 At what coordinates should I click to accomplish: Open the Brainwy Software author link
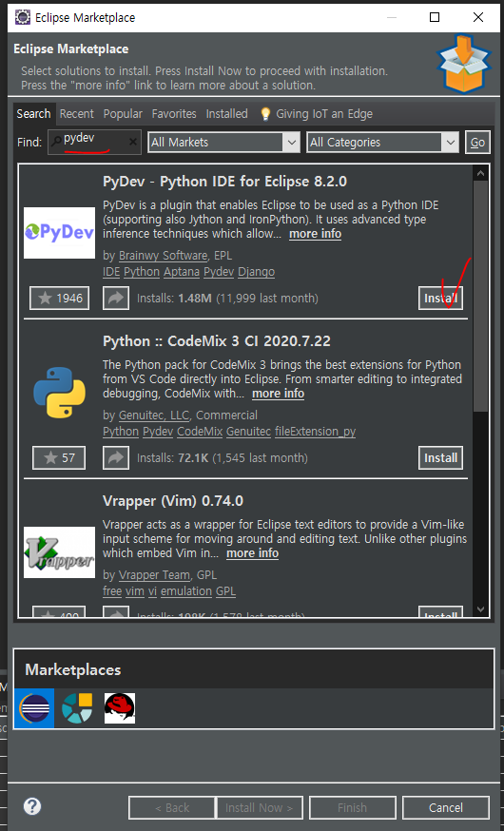coord(164,256)
